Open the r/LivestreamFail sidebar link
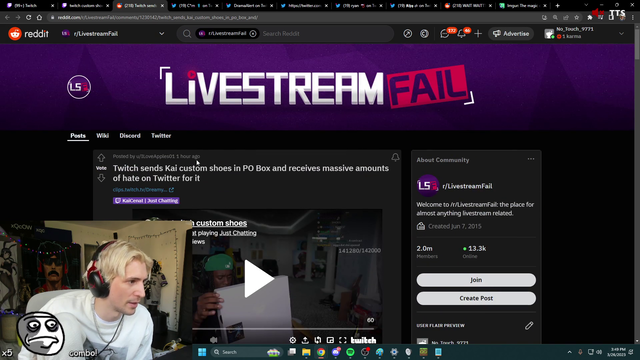This screenshot has width=640, height=360. (467, 186)
